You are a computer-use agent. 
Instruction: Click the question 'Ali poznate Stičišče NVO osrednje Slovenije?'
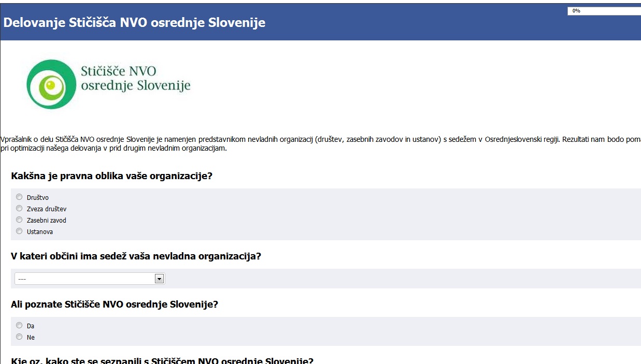(x=115, y=304)
